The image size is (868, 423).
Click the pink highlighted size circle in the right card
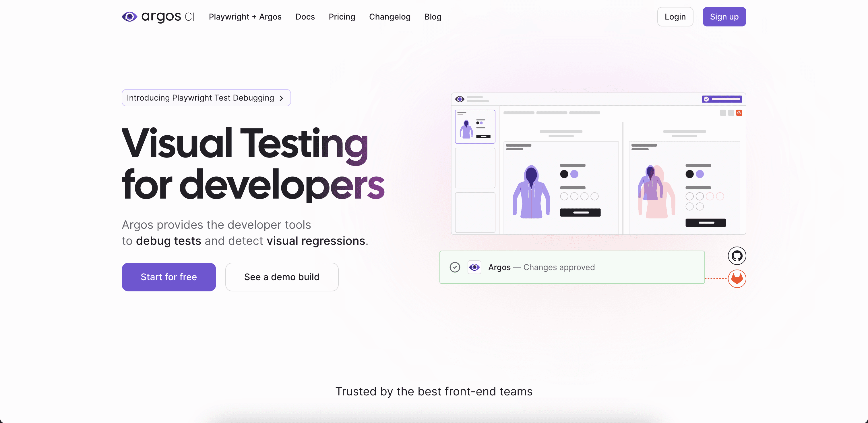pyautogui.click(x=710, y=196)
